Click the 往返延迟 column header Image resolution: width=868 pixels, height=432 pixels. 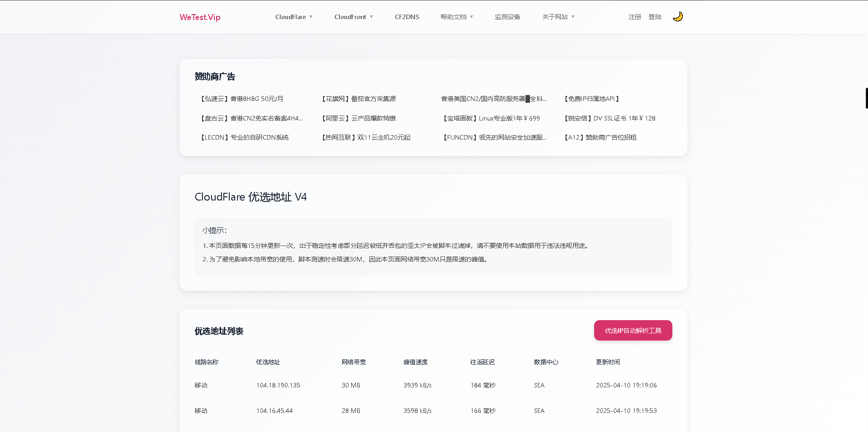point(482,362)
